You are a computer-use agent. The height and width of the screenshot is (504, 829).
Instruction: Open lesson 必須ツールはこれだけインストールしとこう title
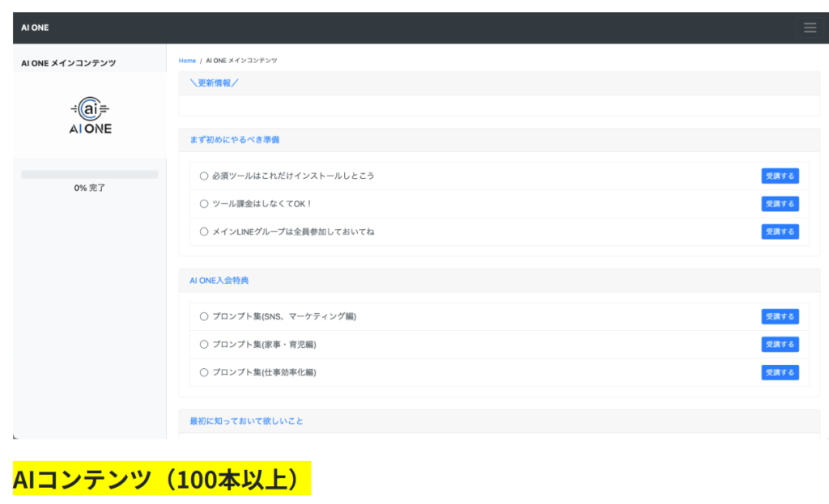point(293,176)
